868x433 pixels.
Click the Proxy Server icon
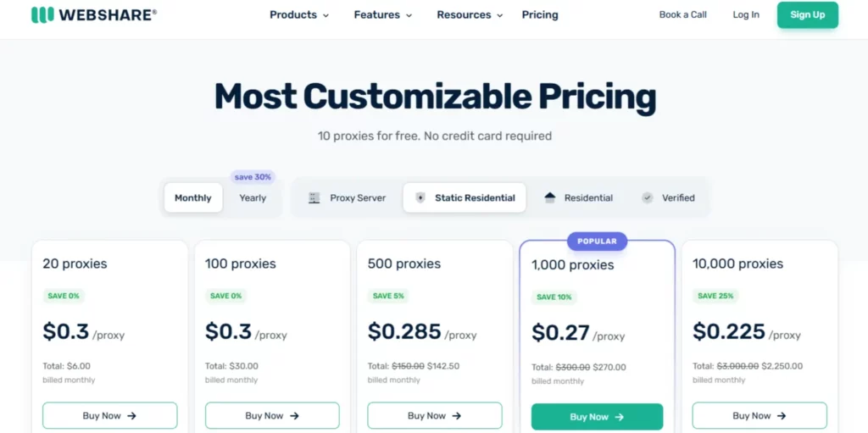(x=314, y=197)
